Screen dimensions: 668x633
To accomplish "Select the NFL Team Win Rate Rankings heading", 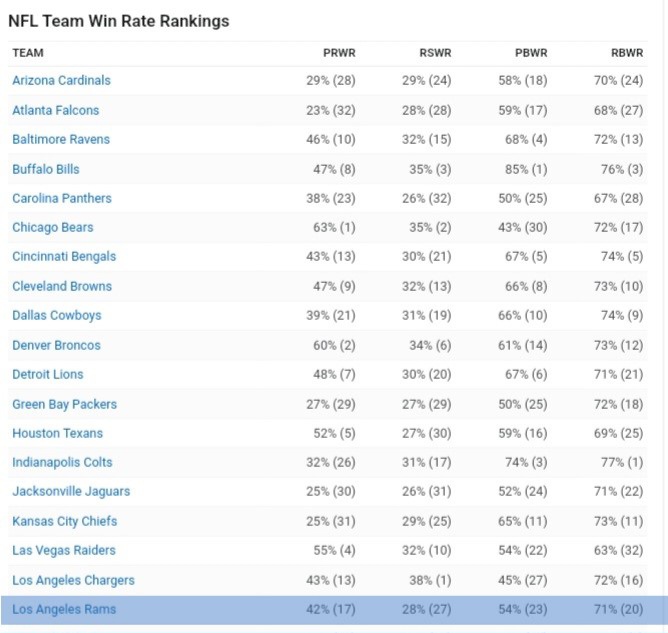I will pyautogui.click(x=119, y=21).
